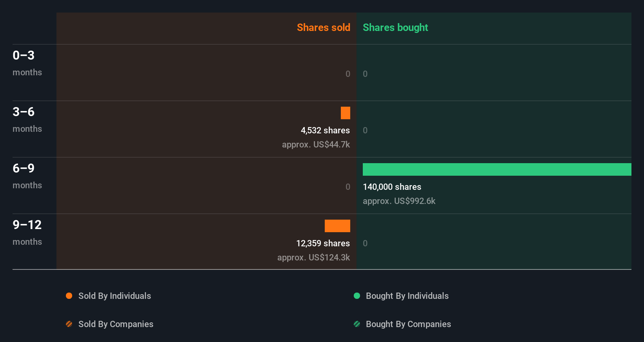The image size is (644, 342).
Task: Click the Shares bought column header
Action: [395, 27]
